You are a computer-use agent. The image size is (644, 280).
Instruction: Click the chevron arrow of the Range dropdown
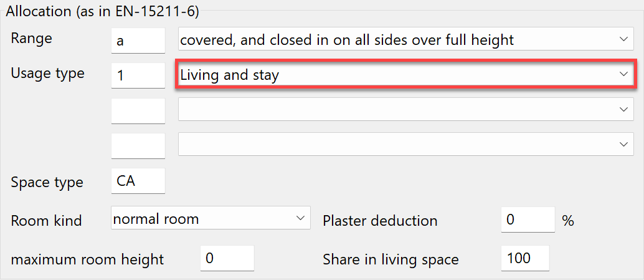[624, 40]
